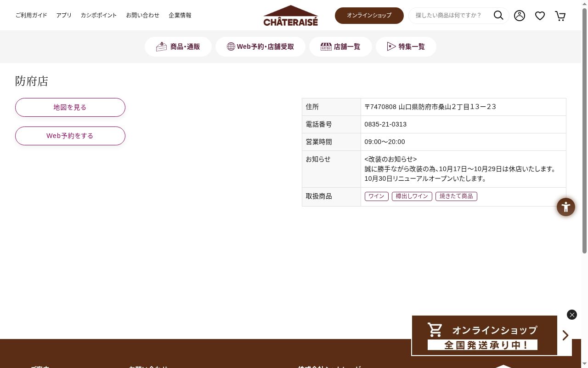588x368 pixels.
Task: Click the page vertical scrollbar
Action: tap(584, 130)
